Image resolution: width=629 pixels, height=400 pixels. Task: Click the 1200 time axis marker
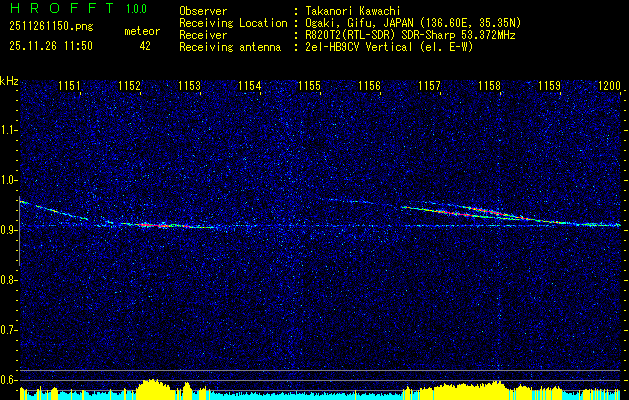tap(609, 85)
